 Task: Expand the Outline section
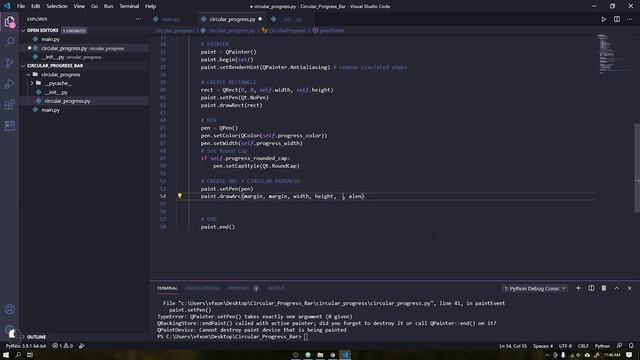(x=23, y=337)
